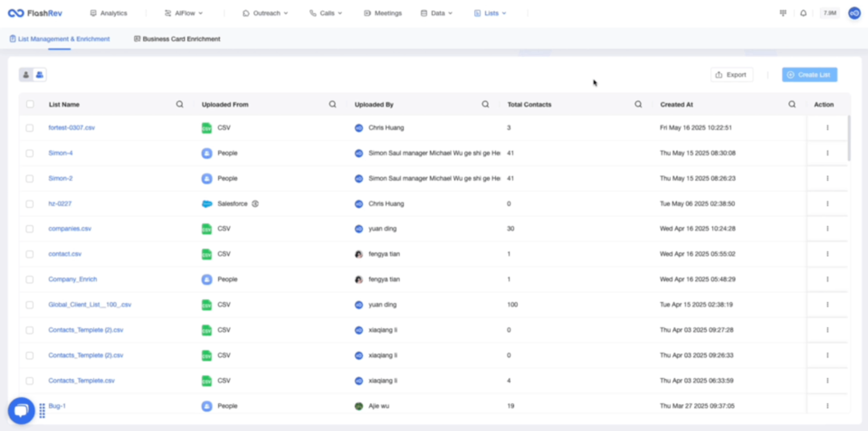
Task: Go to Analytics menu item
Action: pyautogui.click(x=109, y=13)
